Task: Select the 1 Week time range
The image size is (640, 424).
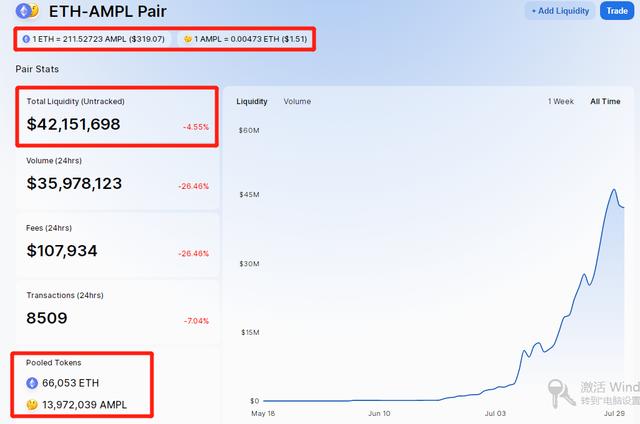Action: click(x=560, y=101)
